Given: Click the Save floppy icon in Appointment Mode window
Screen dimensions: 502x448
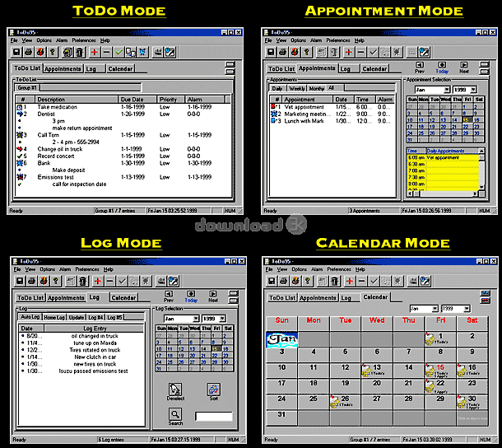Looking at the screenshot, I should point(271,52).
